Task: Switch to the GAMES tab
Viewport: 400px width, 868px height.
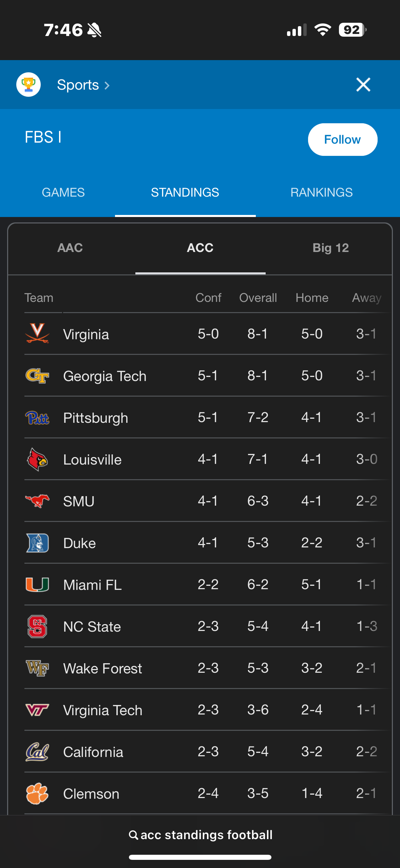Action: click(63, 193)
